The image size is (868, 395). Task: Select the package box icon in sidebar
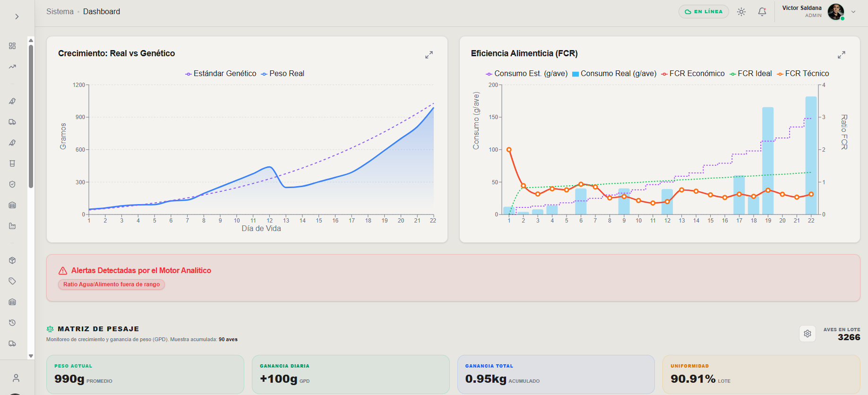pyautogui.click(x=12, y=260)
